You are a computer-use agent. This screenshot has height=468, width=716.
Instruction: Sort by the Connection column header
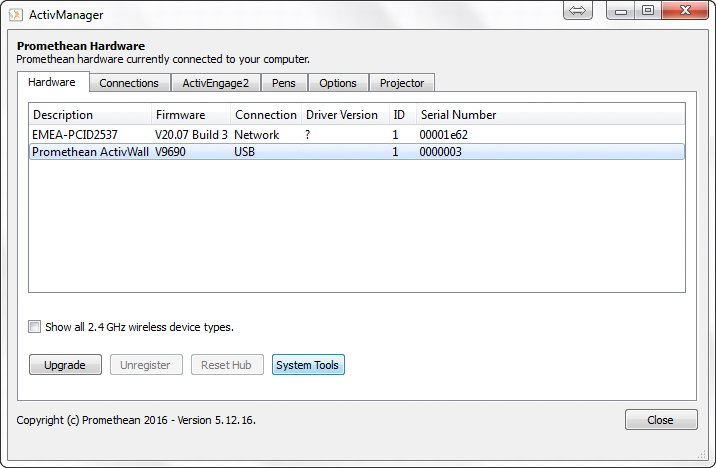[266, 115]
